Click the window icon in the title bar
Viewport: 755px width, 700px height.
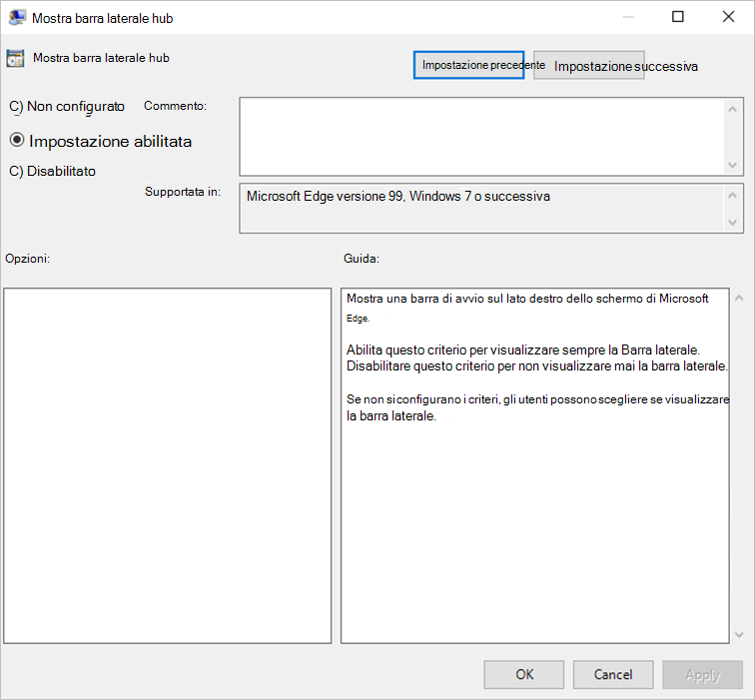(17, 18)
